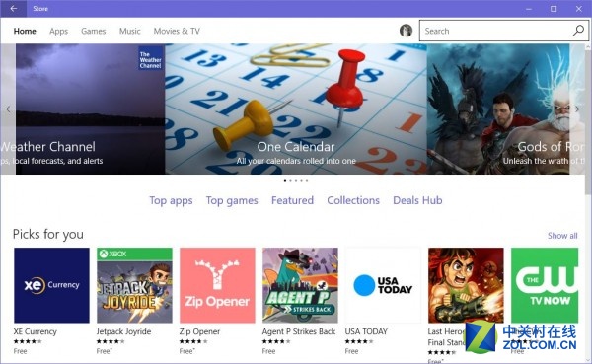Click the back arrow in title bar

coord(14,8)
